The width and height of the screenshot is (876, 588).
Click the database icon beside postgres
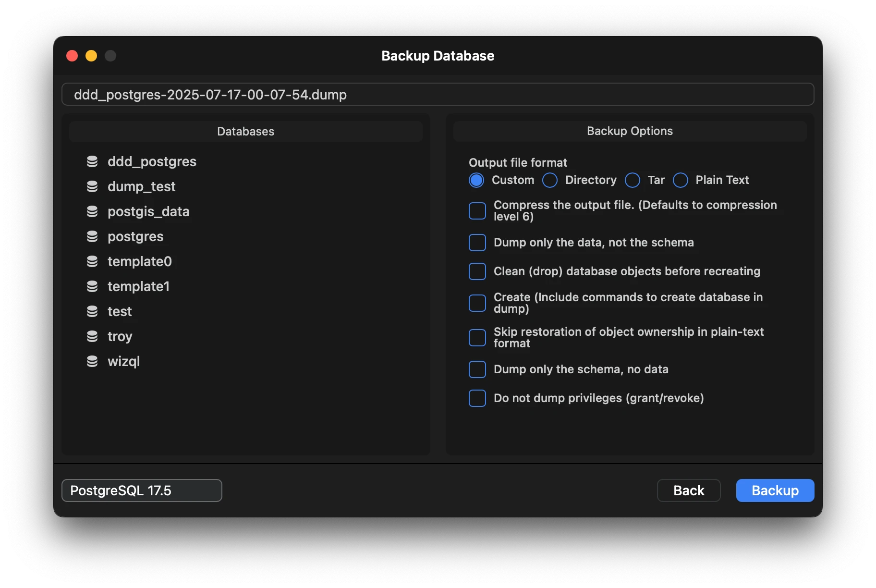pyautogui.click(x=92, y=236)
